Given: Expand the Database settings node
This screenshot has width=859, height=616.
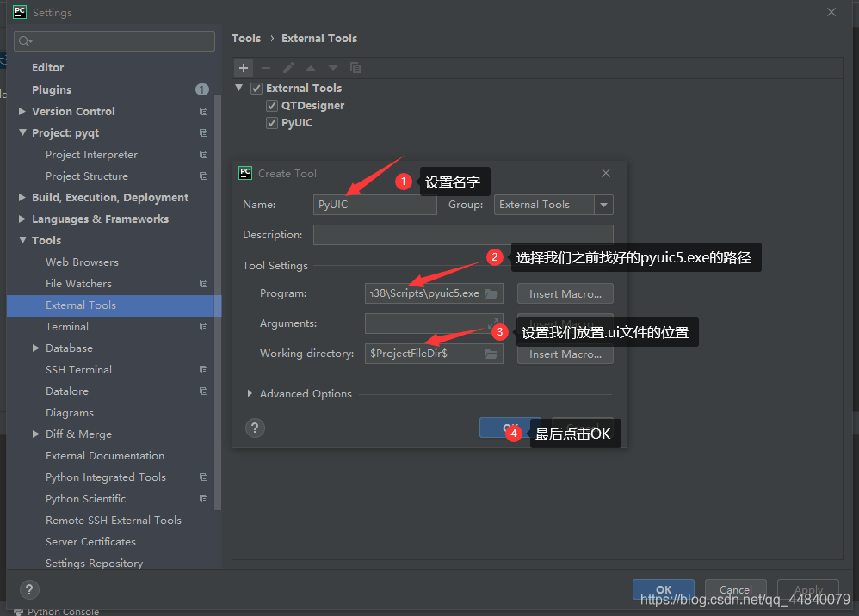Looking at the screenshot, I should tap(35, 348).
